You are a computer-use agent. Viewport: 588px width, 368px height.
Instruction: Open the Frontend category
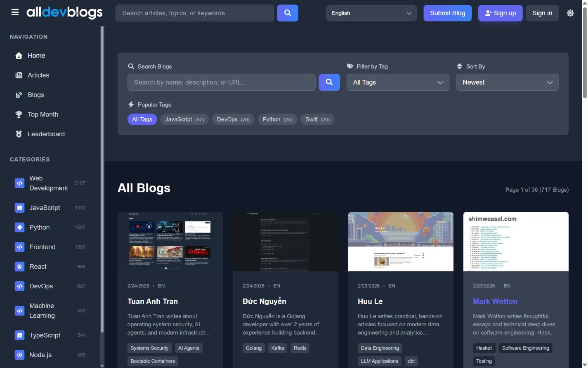(50, 247)
